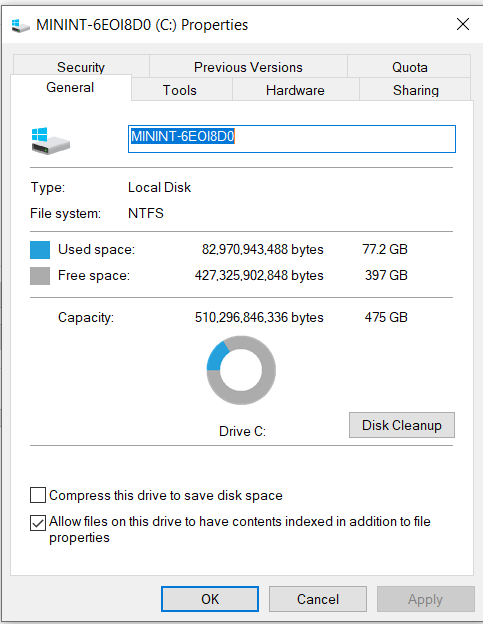The height and width of the screenshot is (624, 483).
Task: Confirm with the OK button
Action: click(x=210, y=599)
